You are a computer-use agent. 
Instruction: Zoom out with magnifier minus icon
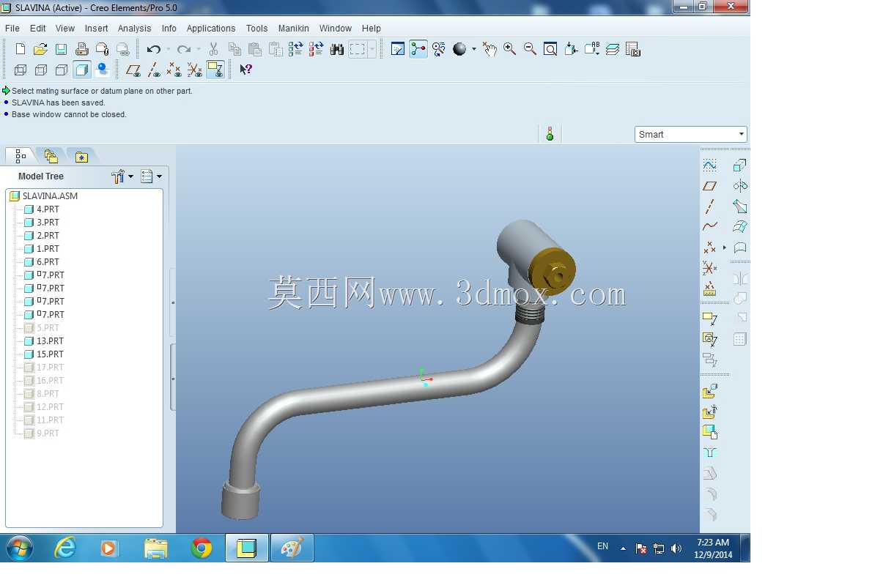pyautogui.click(x=531, y=49)
